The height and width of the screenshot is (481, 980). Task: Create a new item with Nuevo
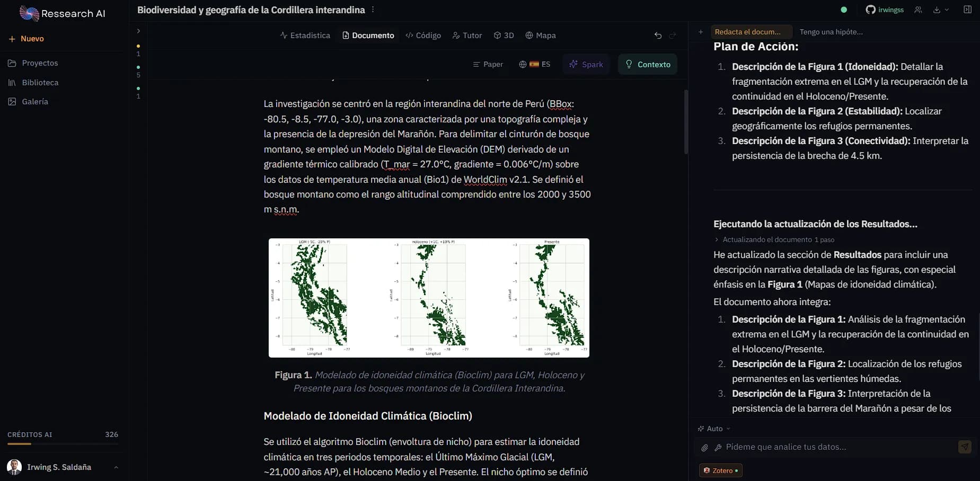[x=27, y=39]
